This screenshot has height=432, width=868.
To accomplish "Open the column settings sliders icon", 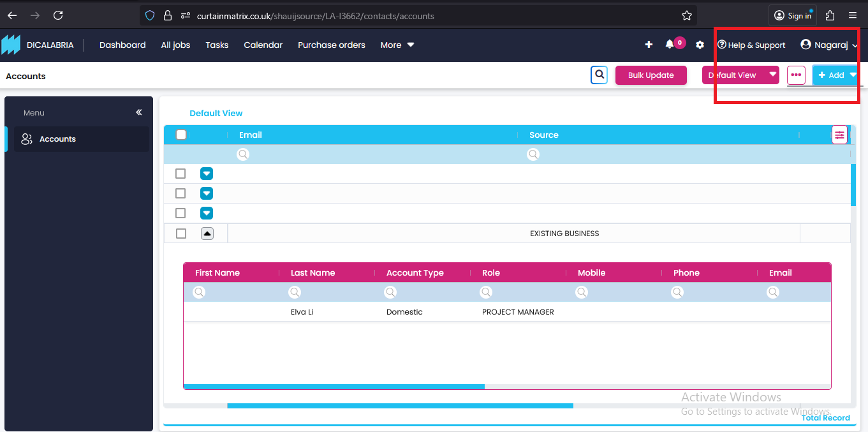I will coord(839,135).
